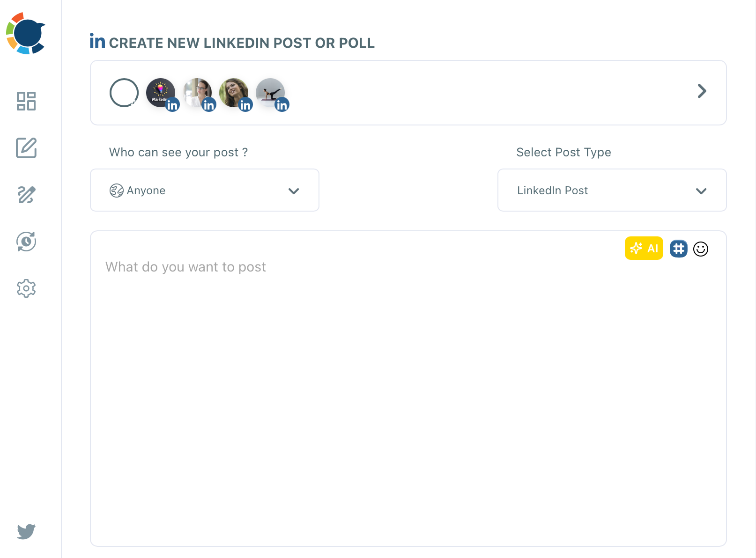
Task: Expand the connected accounts list with the chevron
Action: pyautogui.click(x=702, y=91)
